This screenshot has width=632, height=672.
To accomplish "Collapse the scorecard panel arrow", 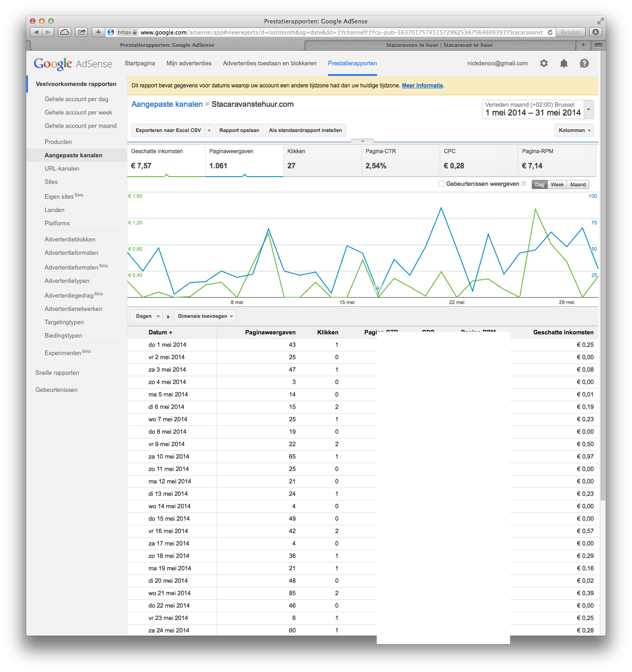I will tap(362, 141).
